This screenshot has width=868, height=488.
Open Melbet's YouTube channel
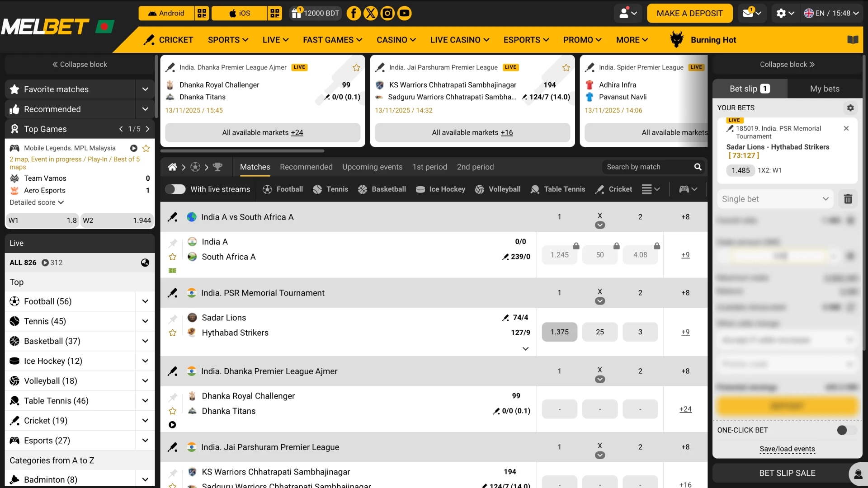pos(404,13)
